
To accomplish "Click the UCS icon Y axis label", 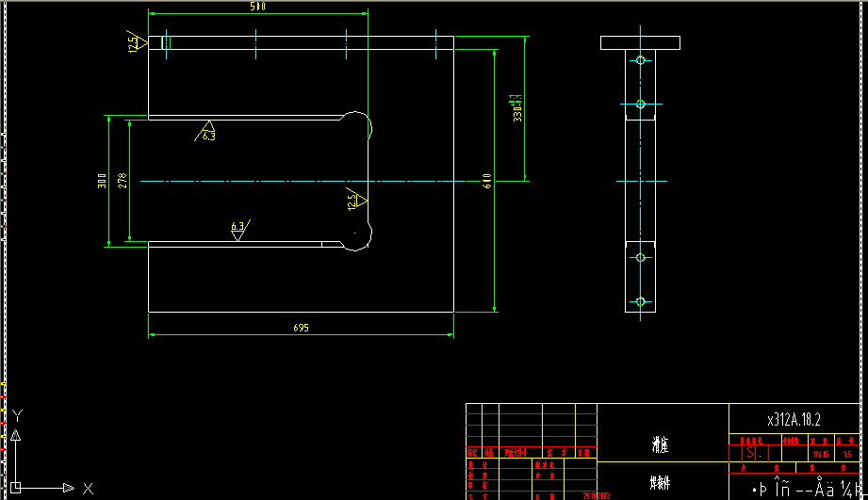I will pos(17,415).
